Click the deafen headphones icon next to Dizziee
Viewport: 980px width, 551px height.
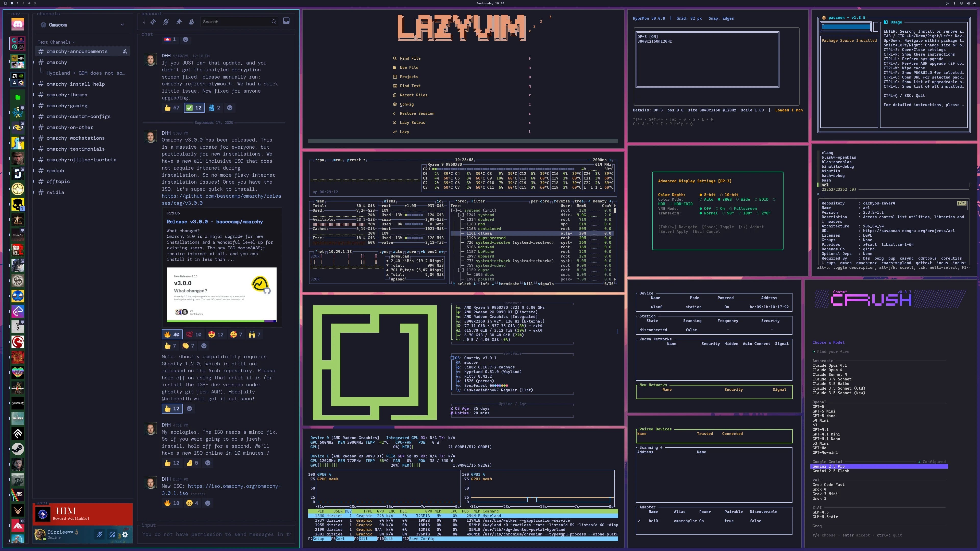pos(112,534)
